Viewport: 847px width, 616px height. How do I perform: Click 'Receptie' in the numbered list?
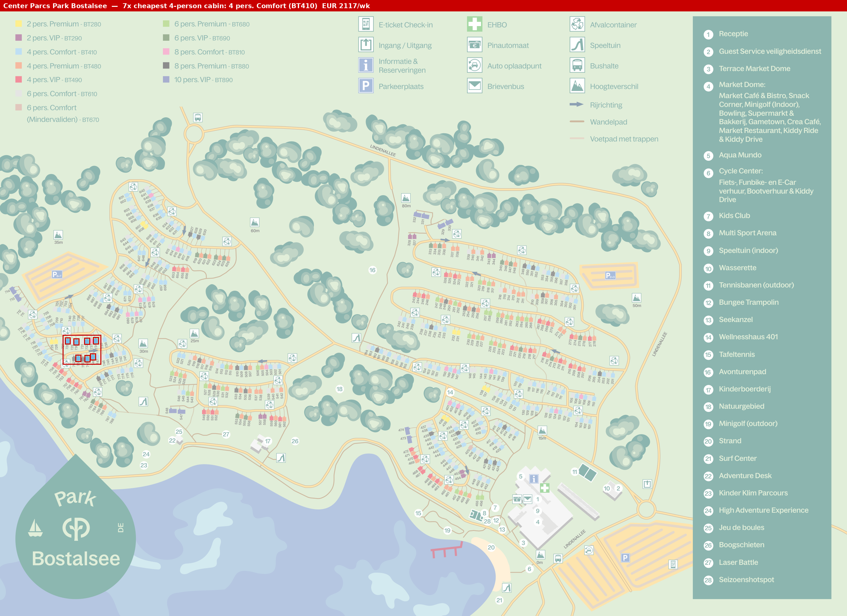(733, 34)
